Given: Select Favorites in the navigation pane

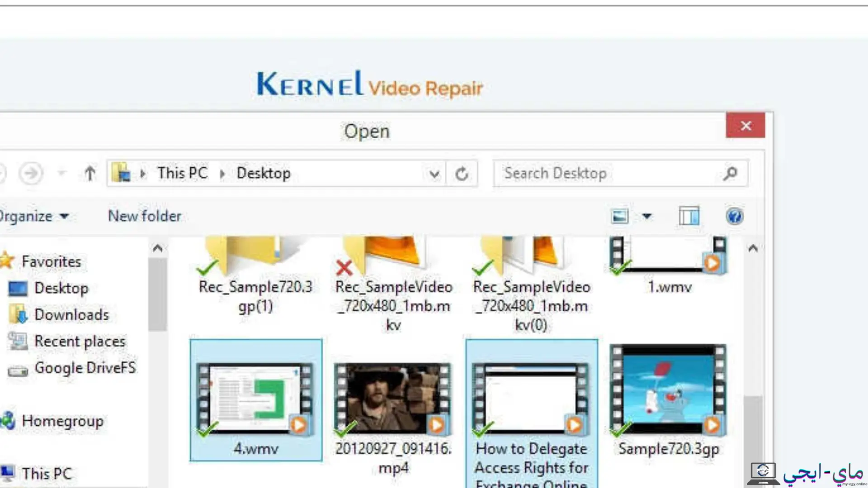Looking at the screenshot, I should pyautogui.click(x=51, y=262).
